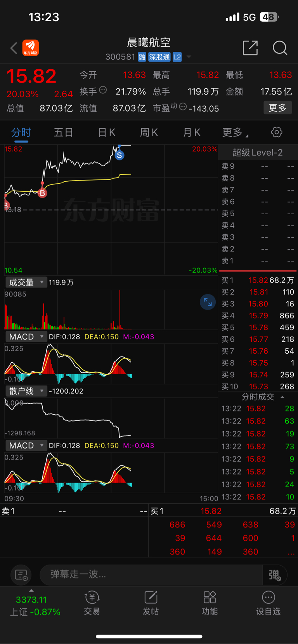The image size is (298, 644).
Task: Tap the 买5 15.78 order row
Action: 258,327
